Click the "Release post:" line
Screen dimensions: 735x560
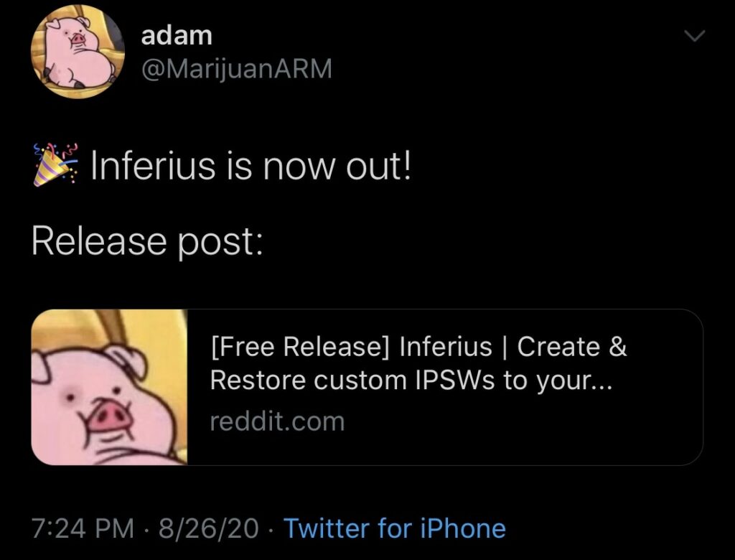point(147,241)
